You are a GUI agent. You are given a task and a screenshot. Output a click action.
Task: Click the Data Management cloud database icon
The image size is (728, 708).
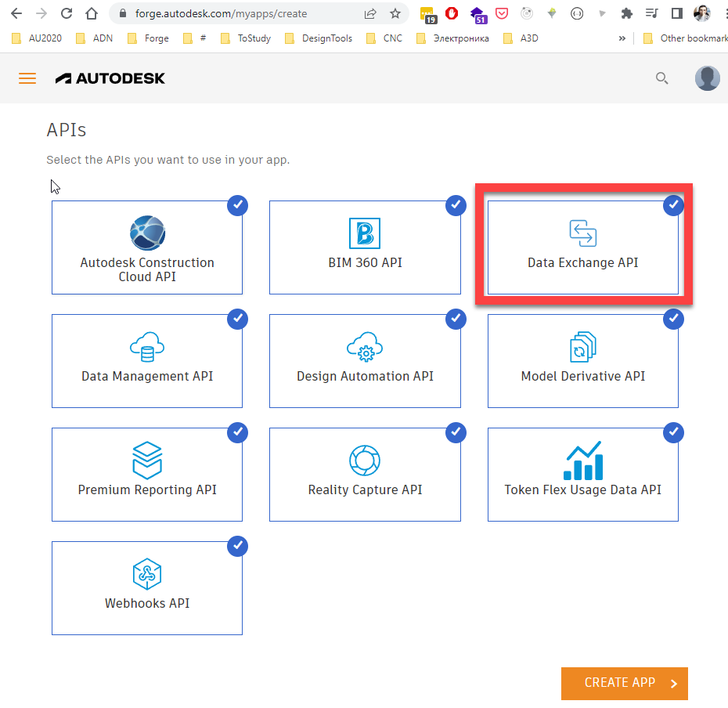pyautogui.click(x=147, y=347)
